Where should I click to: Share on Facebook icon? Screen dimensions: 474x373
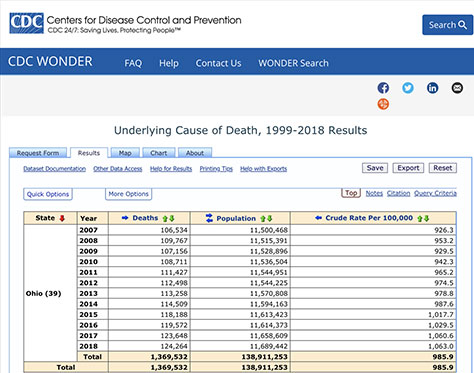[x=383, y=88]
